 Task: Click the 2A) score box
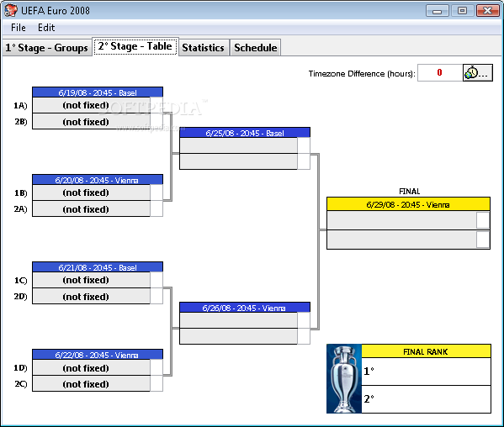point(157,209)
